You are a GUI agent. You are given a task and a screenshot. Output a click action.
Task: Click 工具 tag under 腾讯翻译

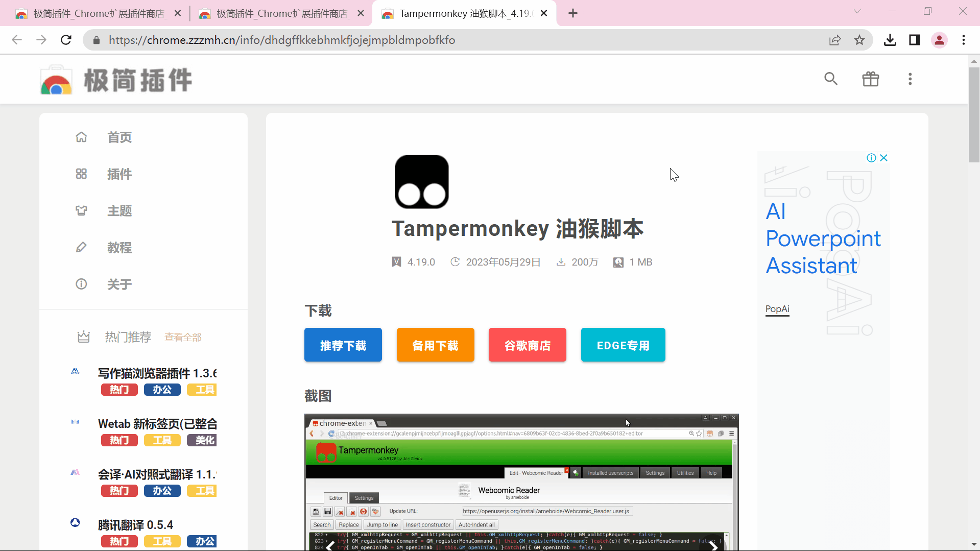[162, 541]
